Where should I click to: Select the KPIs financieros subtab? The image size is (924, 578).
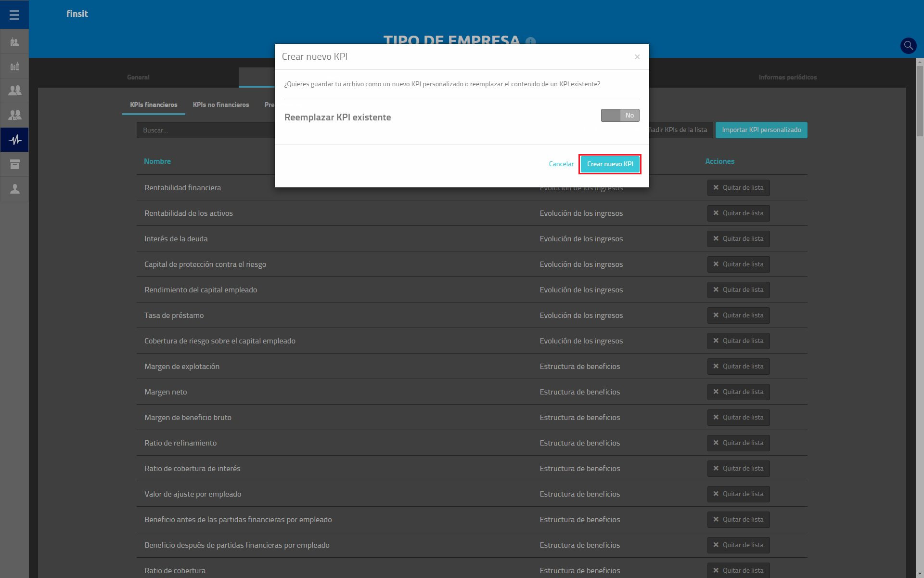[154, 105]
